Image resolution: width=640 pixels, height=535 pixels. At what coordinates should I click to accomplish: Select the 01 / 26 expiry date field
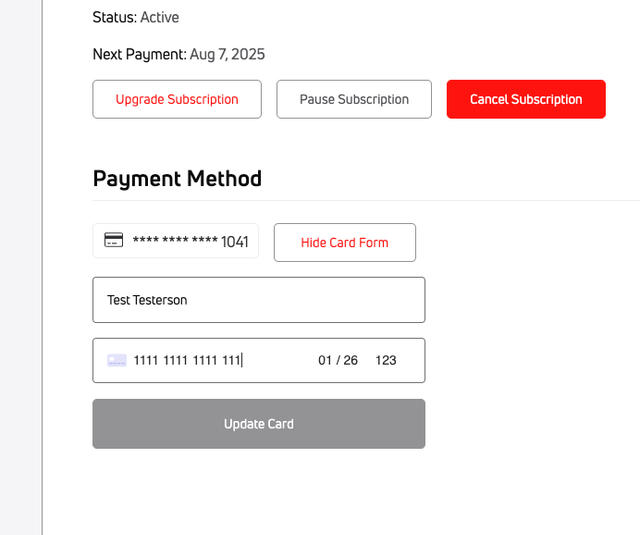338,361
